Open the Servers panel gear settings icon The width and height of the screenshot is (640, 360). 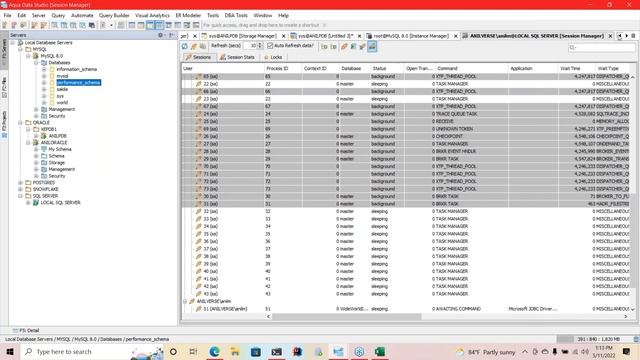coord(161,35)
